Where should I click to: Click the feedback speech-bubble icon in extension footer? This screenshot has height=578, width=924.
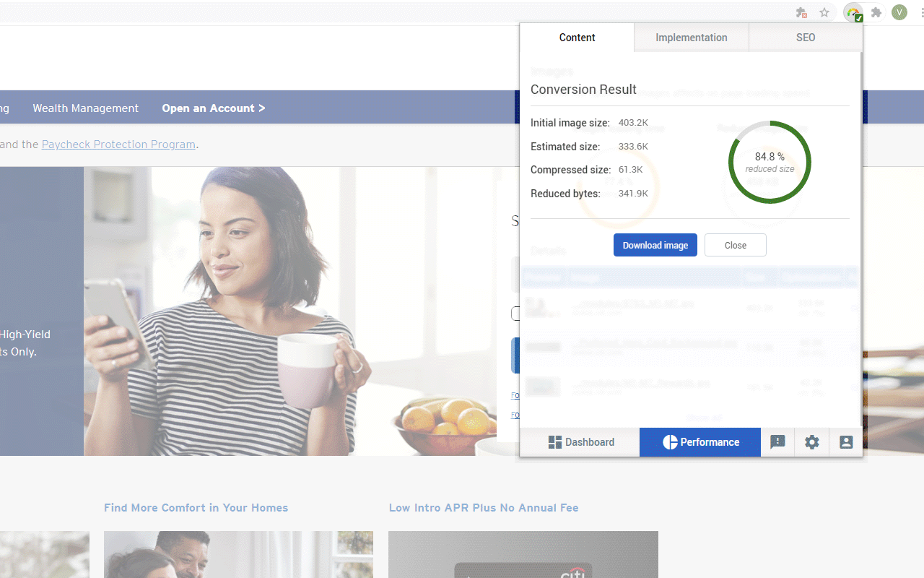(x=777, y=441)
